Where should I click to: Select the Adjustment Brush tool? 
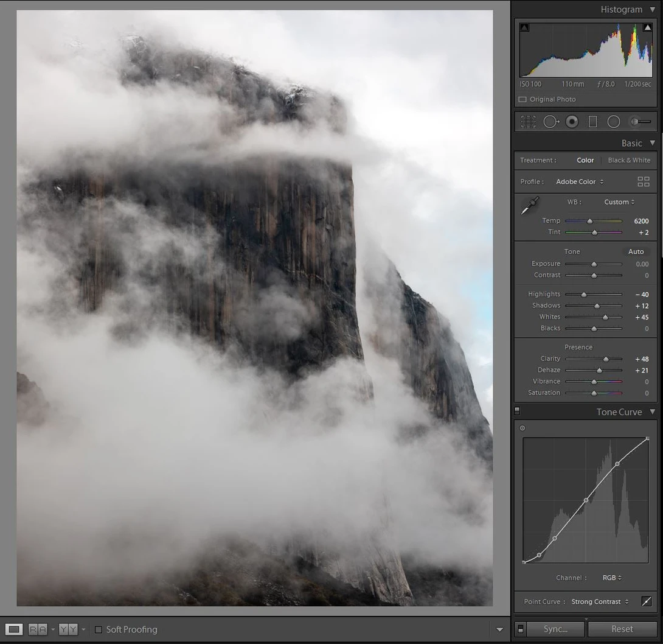pyautogui.click(x=640, y=122)
